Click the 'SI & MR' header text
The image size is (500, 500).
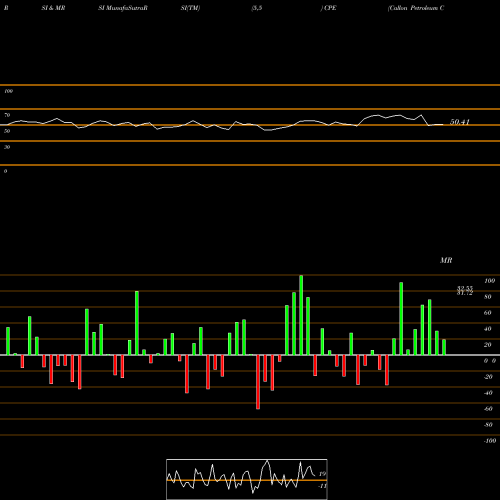53,8
